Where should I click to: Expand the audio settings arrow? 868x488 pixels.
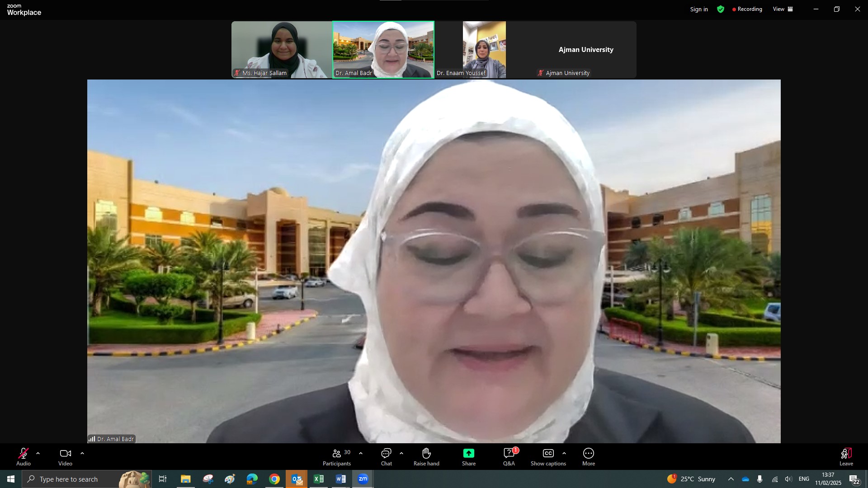coord(38,453)
